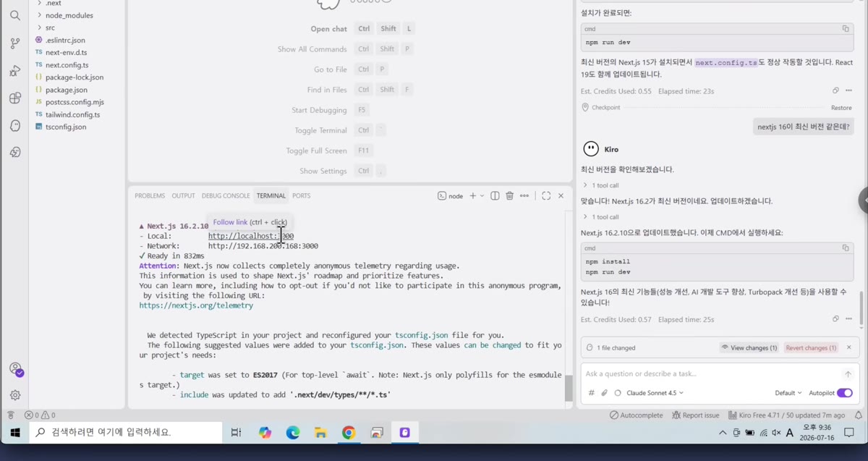Switch to the PROBLEMS tab
This screenshot has height=461, width=868.
tap(150, 195)
